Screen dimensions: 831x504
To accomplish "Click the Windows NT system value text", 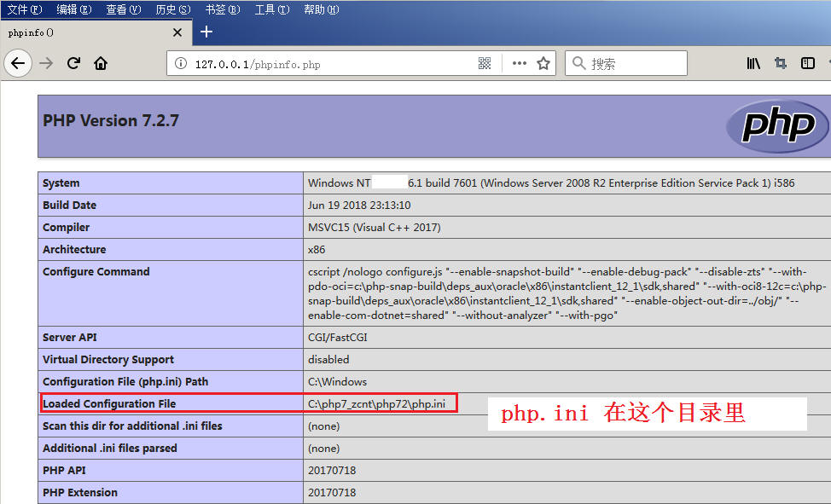I will tap(551, 182).
